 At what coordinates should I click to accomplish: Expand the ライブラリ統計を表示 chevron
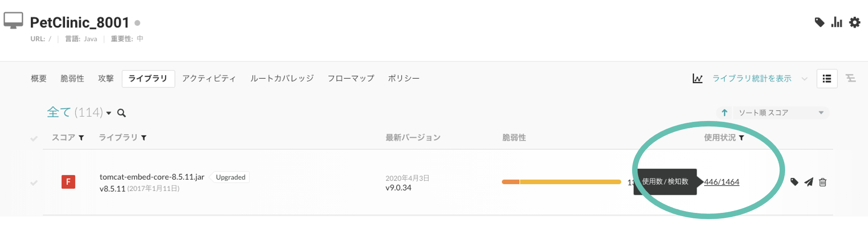pyautogui.click(x=805, y=79)
